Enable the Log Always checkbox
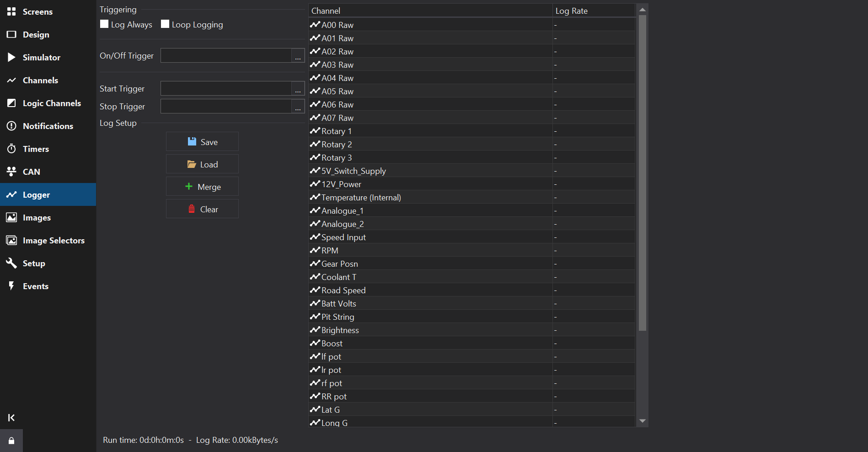Image resolution: width=868 pixels, height=452 pixels. point(104,24)
